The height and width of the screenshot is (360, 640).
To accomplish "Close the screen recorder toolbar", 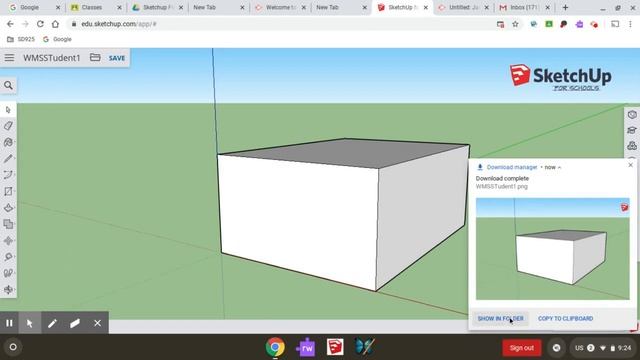I will pos(98,323).
